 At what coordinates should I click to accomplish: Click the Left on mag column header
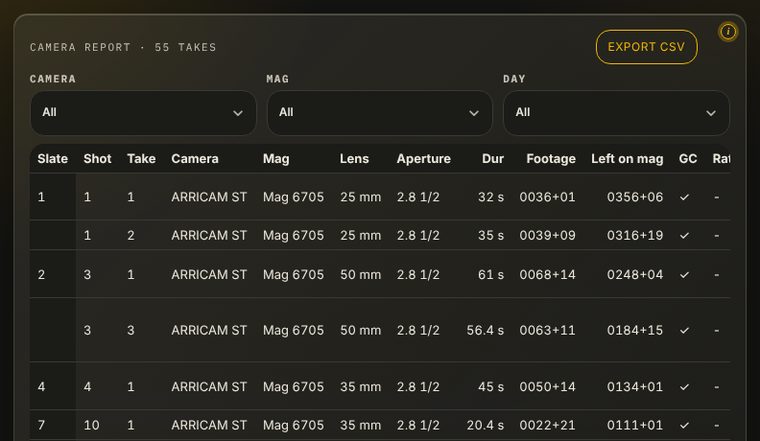[x=627, y=159]
